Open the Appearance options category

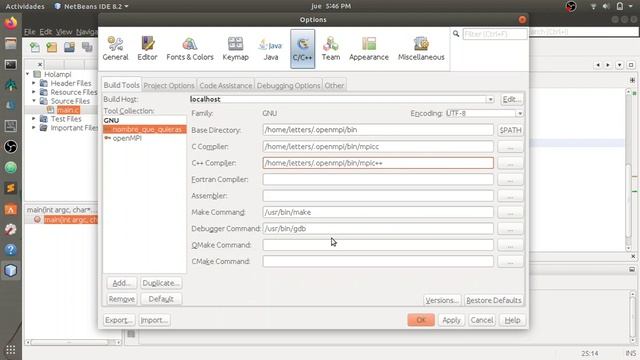tap(369, 49)
